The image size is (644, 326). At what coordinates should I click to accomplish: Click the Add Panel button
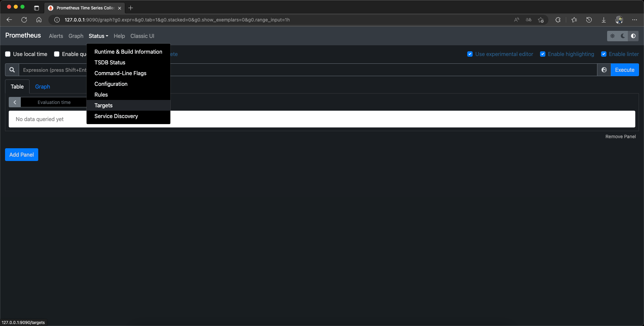21,155
